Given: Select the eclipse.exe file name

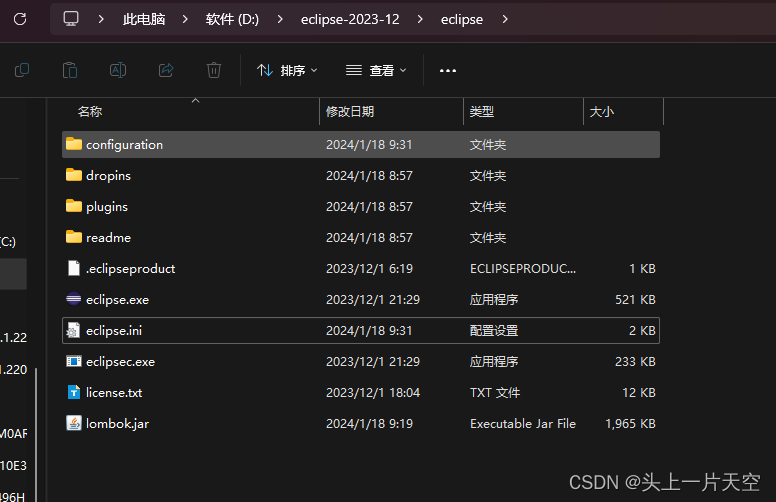Looking at the screenshot, I should (x=117, y=300).
